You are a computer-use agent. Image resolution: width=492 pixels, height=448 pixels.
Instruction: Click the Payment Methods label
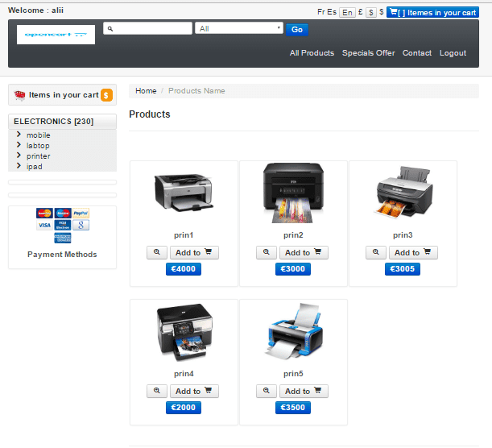click(x=62, y=255)
